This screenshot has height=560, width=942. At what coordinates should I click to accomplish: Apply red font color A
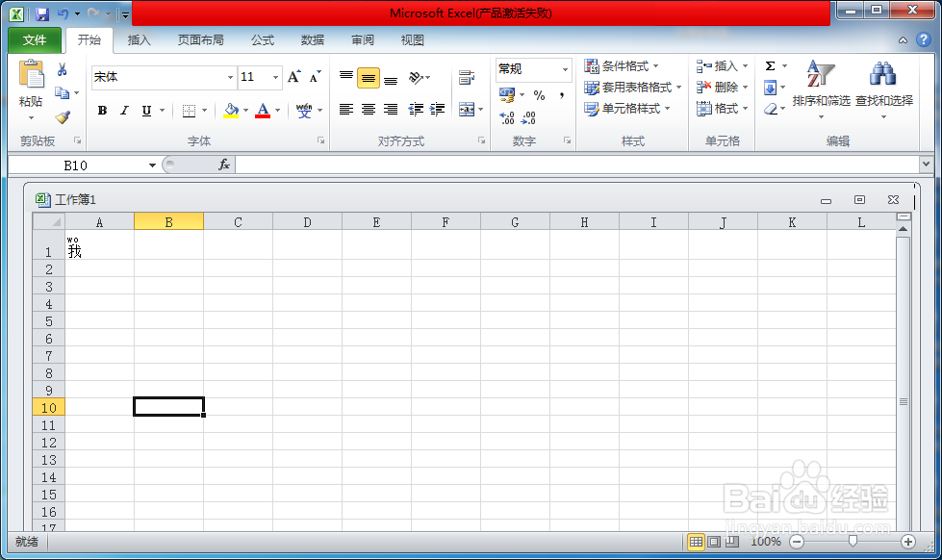(263, 110)
